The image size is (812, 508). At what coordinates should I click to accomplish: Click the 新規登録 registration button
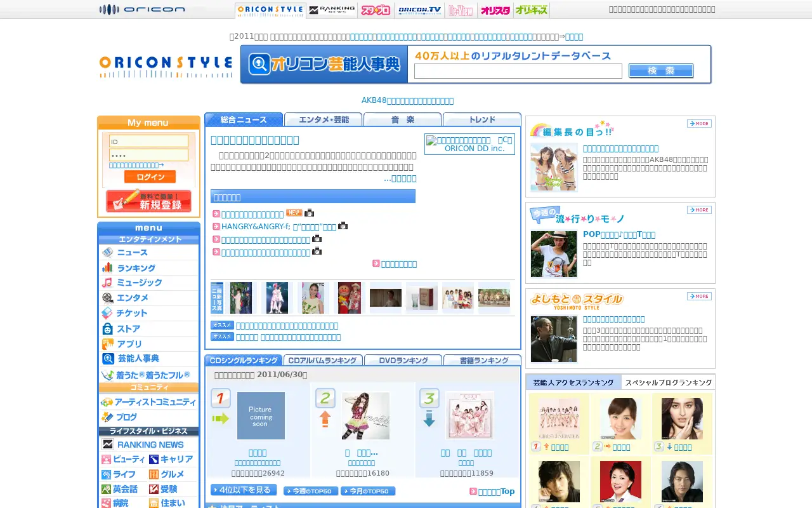(148, 201)
